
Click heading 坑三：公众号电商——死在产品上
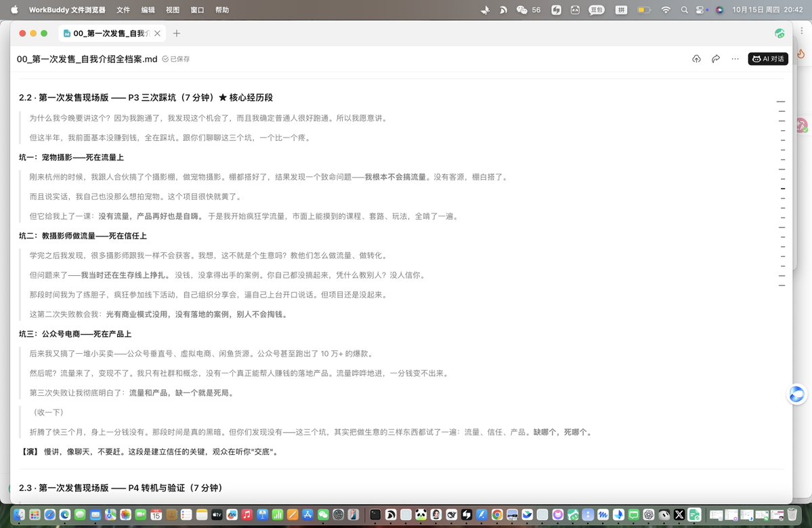pyautogui.click(x=75, y=333)
